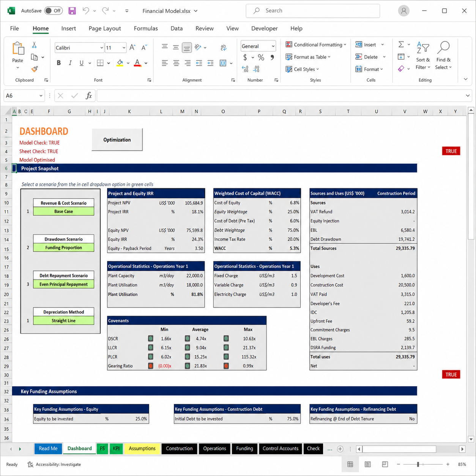Open the font size dropdown
The width and height of the screenshot is (476, 476).
124,48
